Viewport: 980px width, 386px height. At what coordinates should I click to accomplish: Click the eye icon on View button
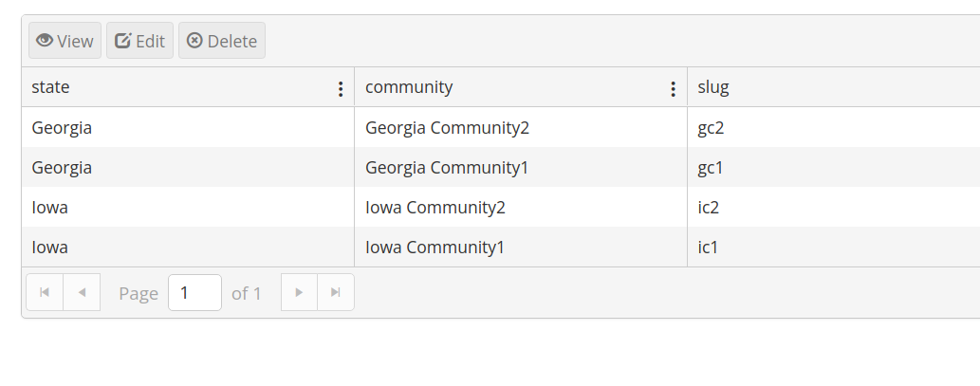point(45,41)
